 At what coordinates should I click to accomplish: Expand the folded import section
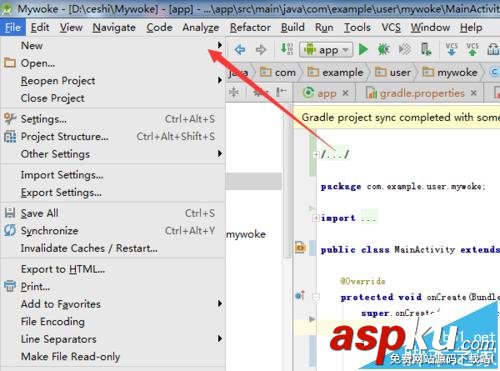(x=315, y=218)
